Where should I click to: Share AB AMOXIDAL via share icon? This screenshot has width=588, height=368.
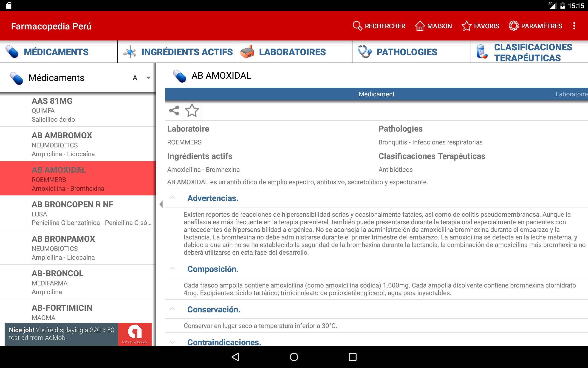174,110
